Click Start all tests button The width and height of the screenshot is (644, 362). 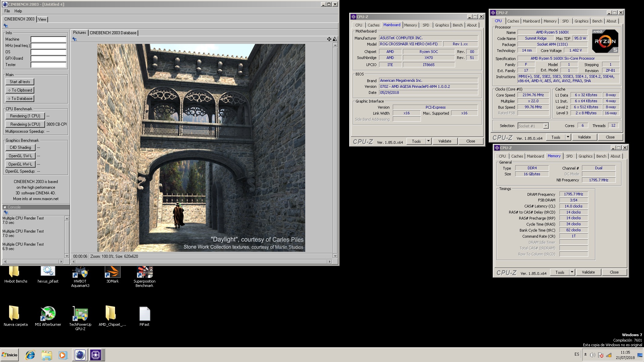[x=20, y=82]
